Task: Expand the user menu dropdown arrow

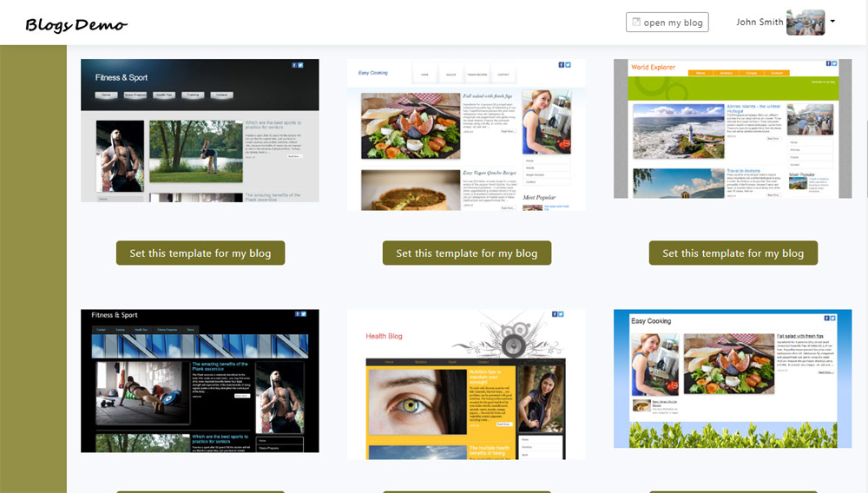Action: pyautogui.click(x=832, y=22)
